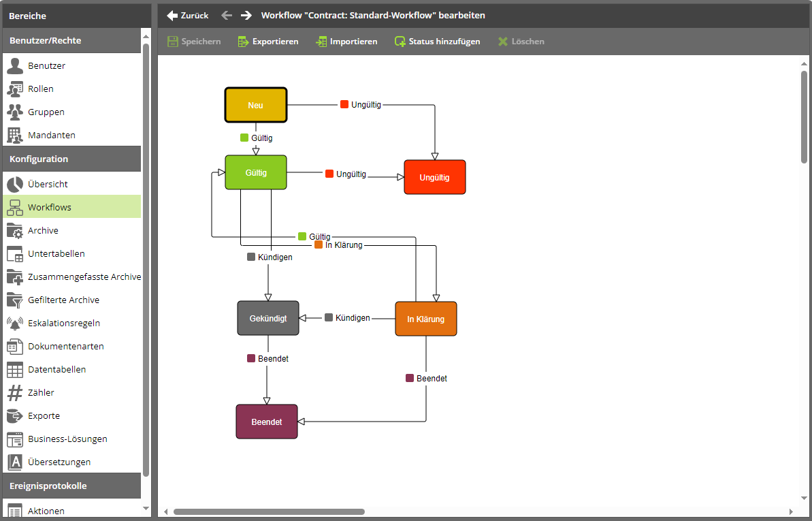
Task: Click the Eskalationsregeln alarm bell icon
Action: coord(15,323)
